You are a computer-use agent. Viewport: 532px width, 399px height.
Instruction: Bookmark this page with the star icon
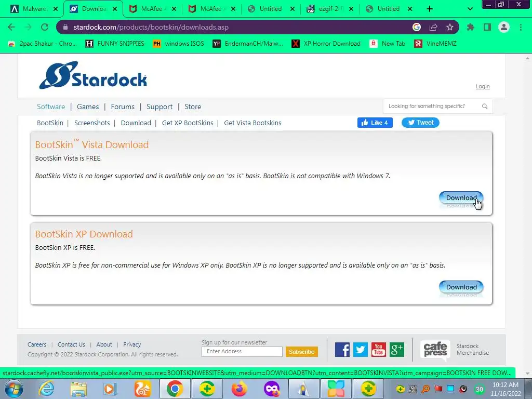(x=450, y=27)
